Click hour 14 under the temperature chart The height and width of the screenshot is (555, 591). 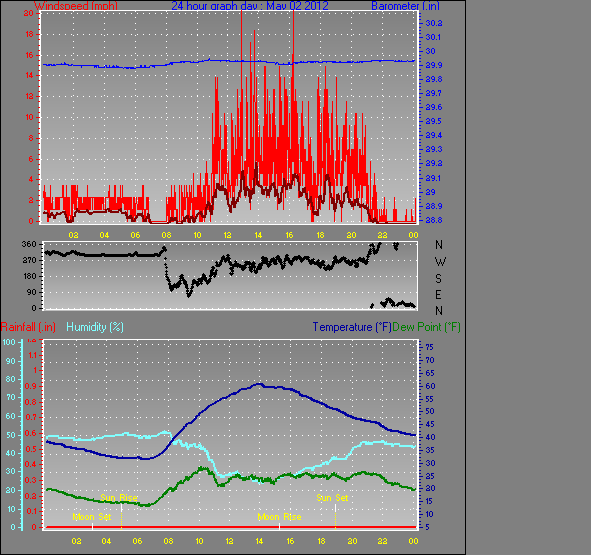pyautogui.click(x=259, y=541)
